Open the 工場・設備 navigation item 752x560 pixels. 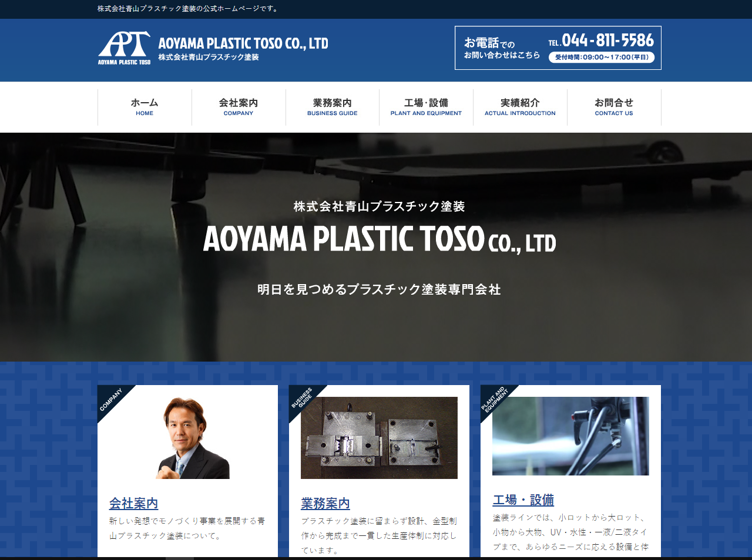[x=425, y=107]
